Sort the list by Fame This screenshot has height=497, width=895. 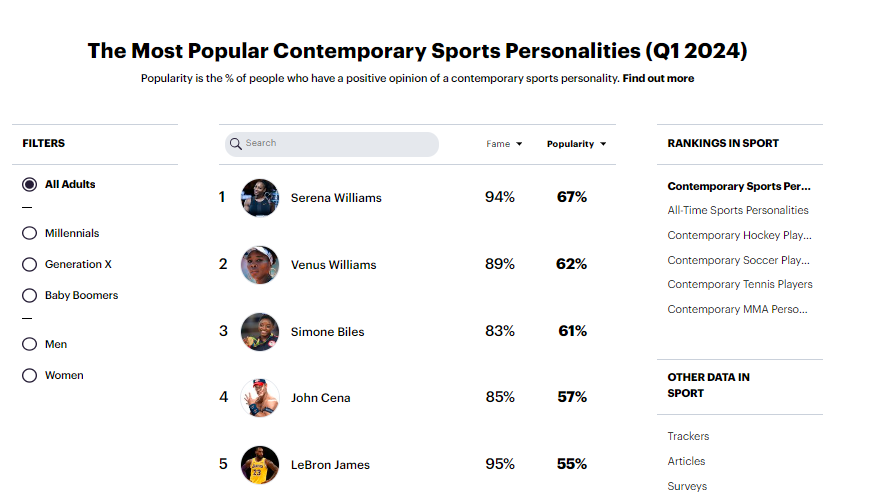[x=504, y=144]
